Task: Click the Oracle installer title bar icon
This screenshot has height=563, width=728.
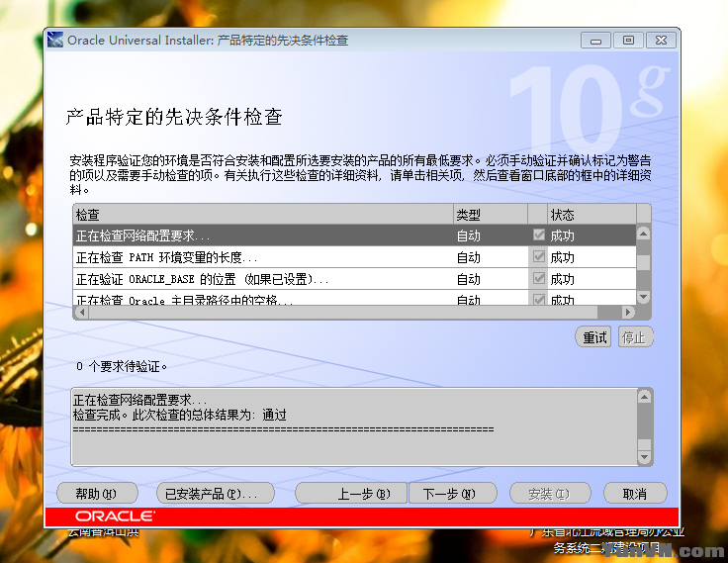Action: [55, 40]
